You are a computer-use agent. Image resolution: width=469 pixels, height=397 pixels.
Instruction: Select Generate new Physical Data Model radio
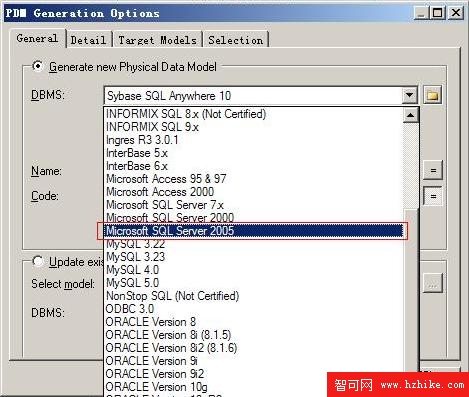click(x=38, y=66)
